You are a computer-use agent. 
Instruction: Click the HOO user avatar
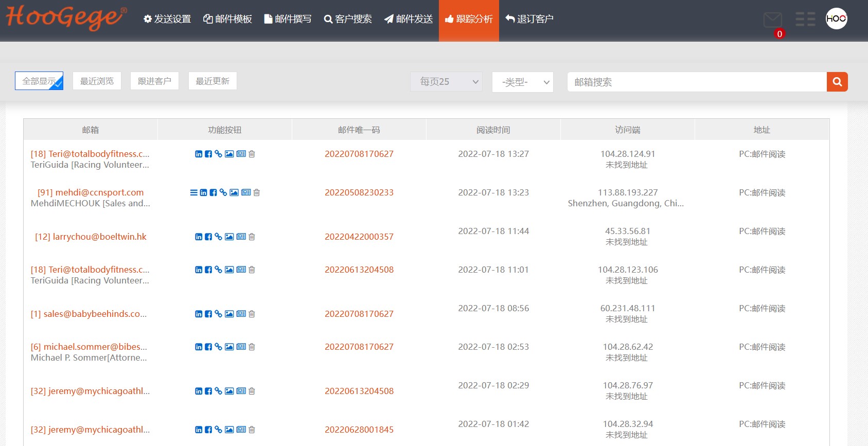[x=836, y=19]
